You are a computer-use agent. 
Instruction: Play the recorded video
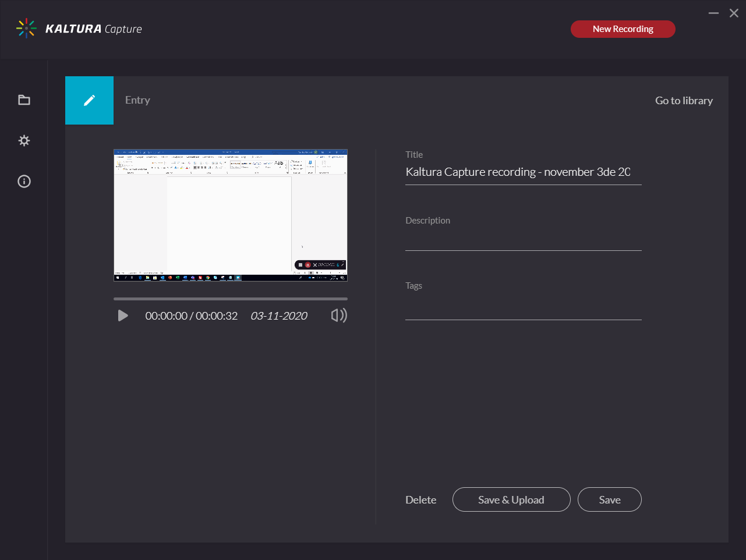[123, 316]
